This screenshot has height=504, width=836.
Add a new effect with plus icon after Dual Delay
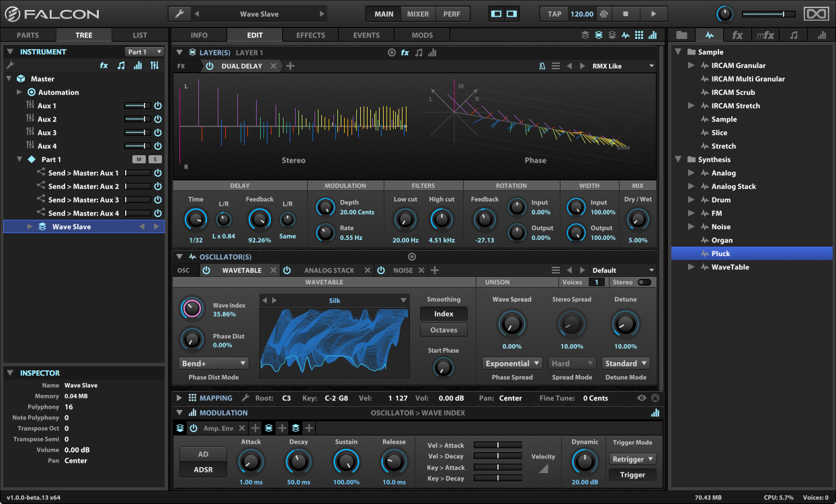[290, 66]
